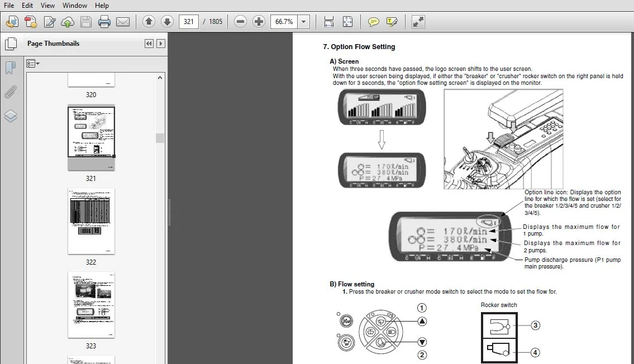Click the Edit/Sign document icon
634x364 pixels.
click(x=49, y=21)
